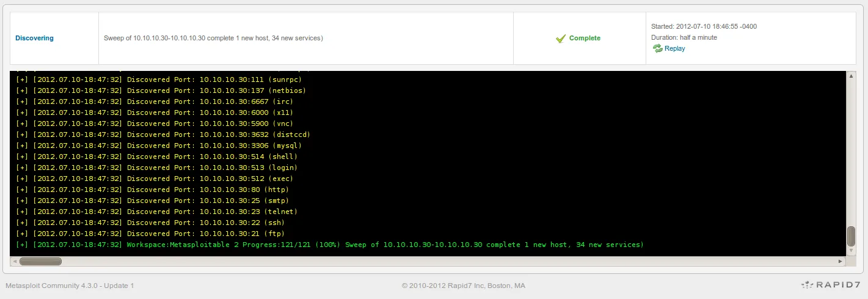
Task: Click the horizontal scrollbar thumb below log
Action: (40, 261)
